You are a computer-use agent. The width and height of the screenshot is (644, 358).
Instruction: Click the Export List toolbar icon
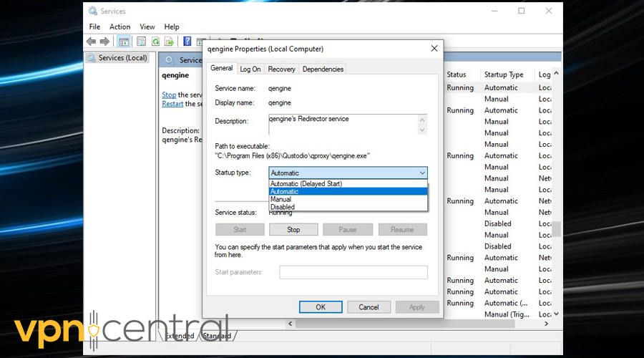tap(169, 42)
